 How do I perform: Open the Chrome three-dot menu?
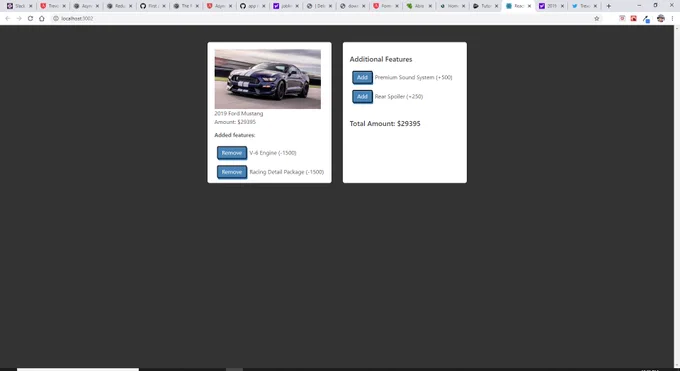pos(673,18)
